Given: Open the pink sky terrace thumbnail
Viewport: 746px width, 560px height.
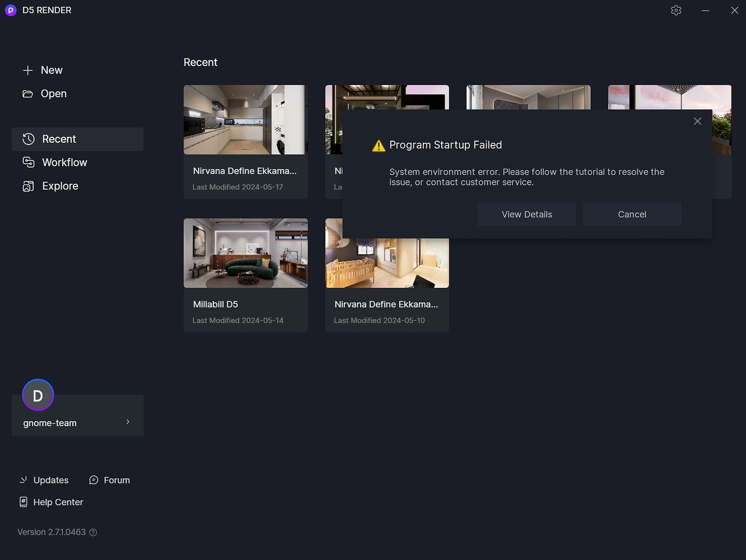Looking at the screenshot, I should [670, 97].
